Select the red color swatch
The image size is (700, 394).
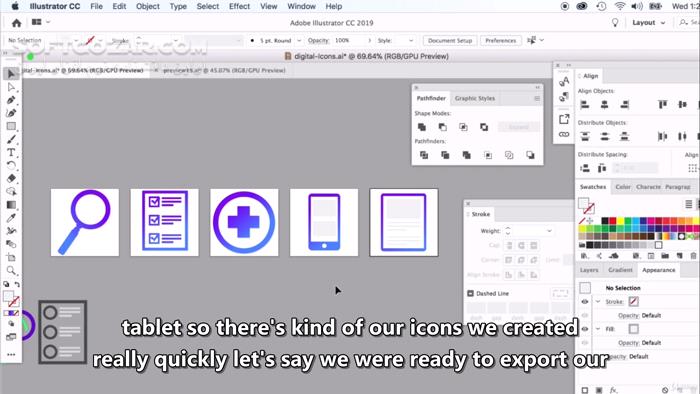612,221
